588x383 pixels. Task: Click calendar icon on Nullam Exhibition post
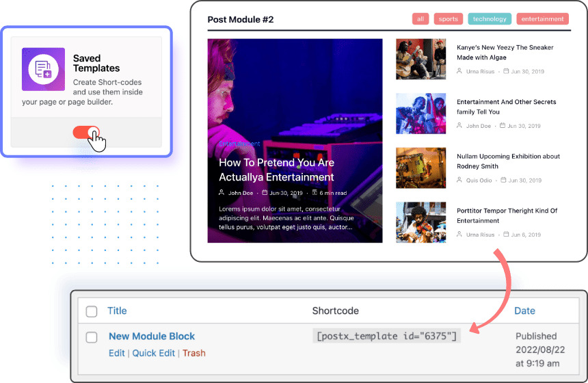(x=503, y=180)
